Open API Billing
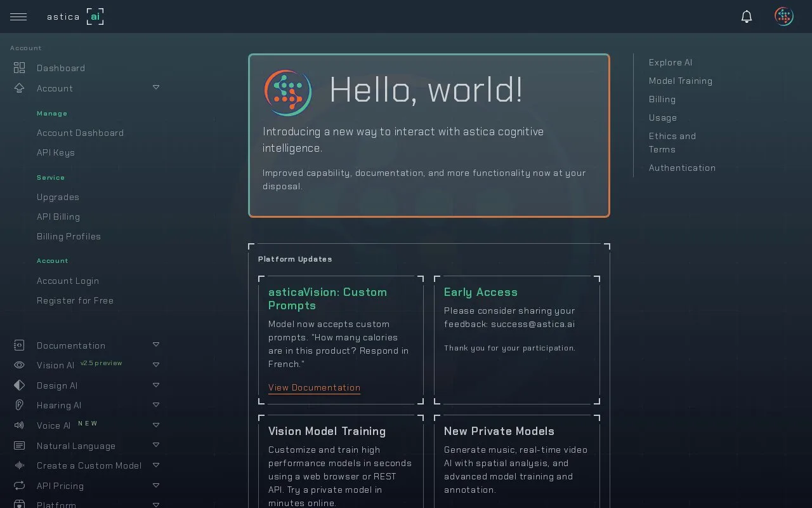The height and width of the screenshot is (508, 812). click(58, 217)
